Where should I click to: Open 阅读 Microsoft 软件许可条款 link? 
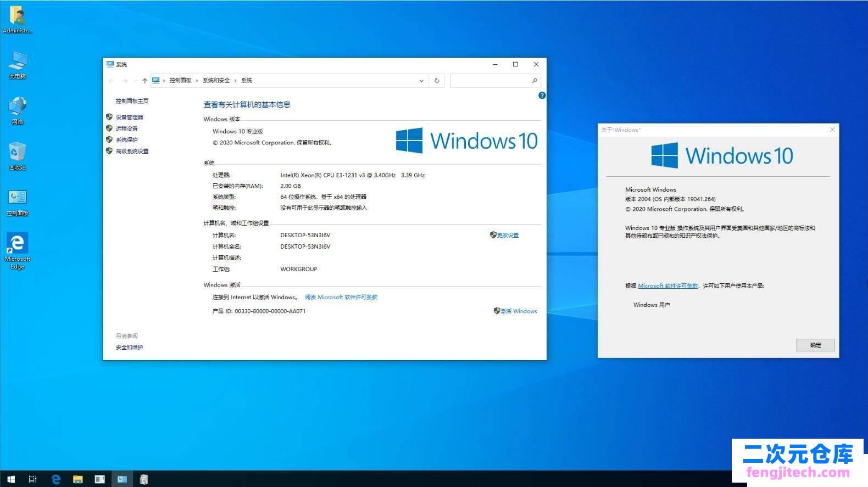pyautogui.click(x=341, y=297)
